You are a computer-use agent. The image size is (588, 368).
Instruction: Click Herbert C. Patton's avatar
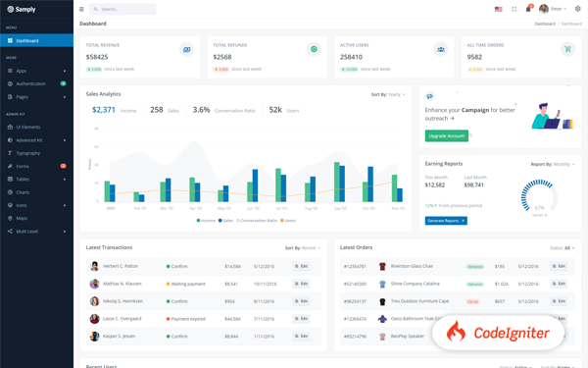(x=94, y=266)
